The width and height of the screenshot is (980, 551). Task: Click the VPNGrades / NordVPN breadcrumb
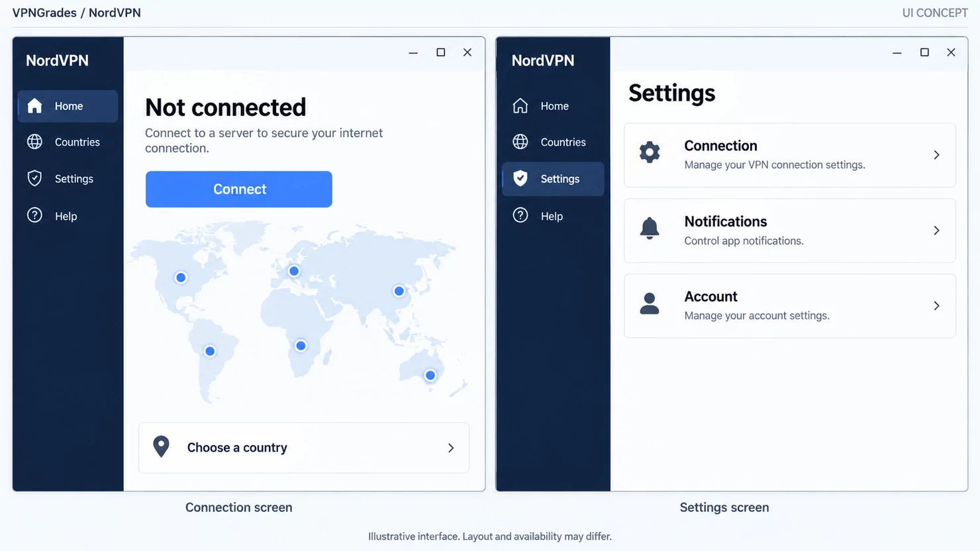77,13
